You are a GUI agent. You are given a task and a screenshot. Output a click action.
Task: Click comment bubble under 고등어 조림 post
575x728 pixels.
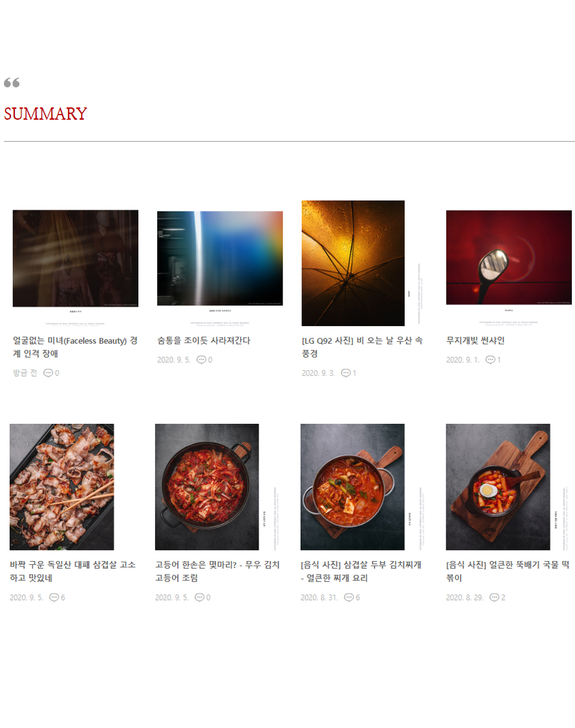click(200, 597)
